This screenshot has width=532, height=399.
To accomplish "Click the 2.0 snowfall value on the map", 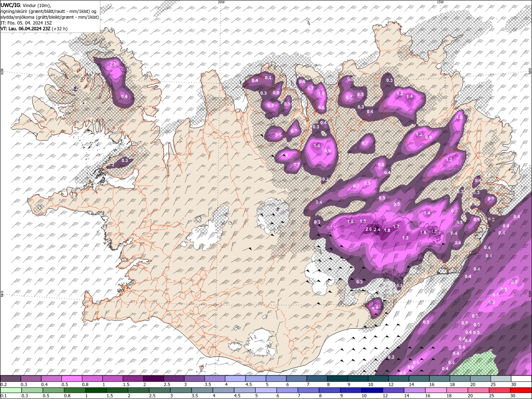I will [369, 229].
